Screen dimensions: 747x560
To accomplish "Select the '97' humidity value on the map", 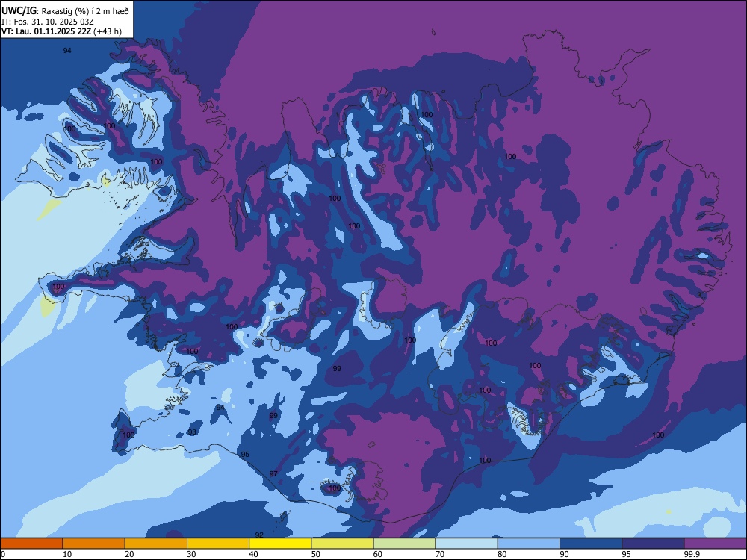I will click(x=273, y=474).
